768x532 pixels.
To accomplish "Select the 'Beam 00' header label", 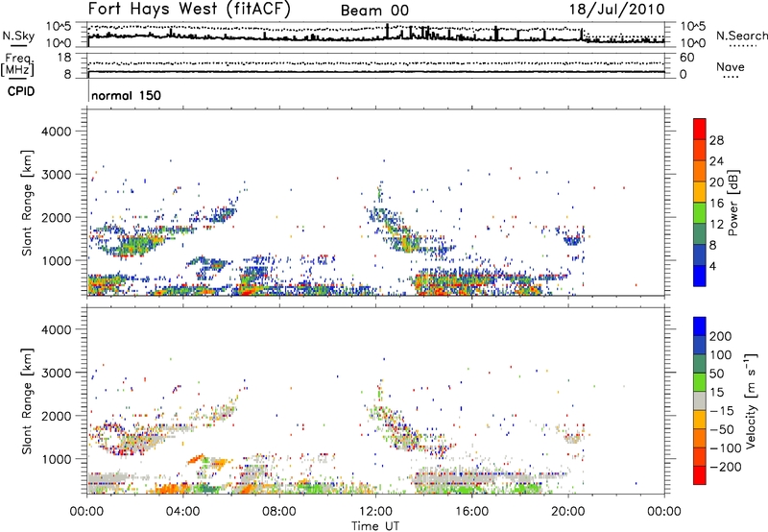I will point(374,11).
